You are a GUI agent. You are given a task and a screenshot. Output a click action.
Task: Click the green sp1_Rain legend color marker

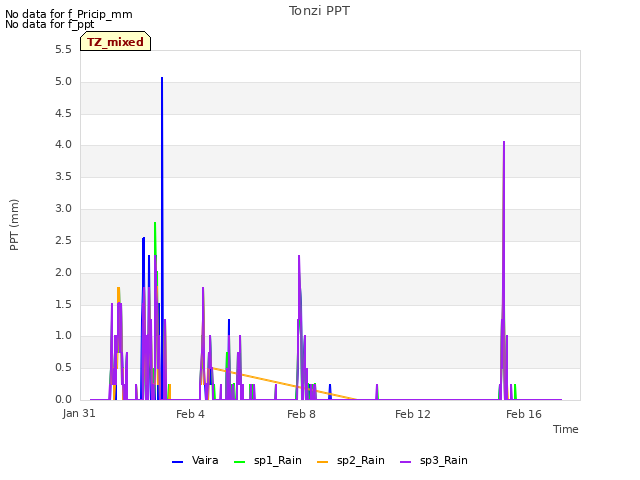pos(240,462)
